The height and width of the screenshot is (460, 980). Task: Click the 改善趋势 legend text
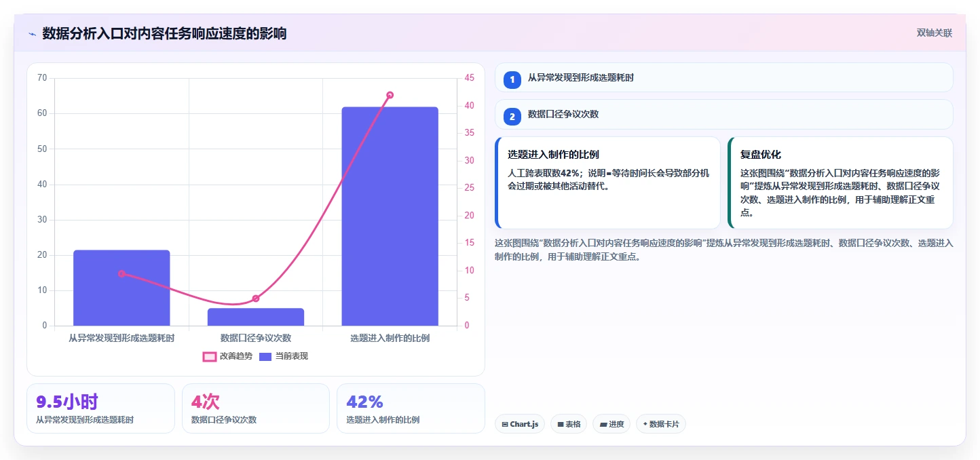(x=235, y=356)
